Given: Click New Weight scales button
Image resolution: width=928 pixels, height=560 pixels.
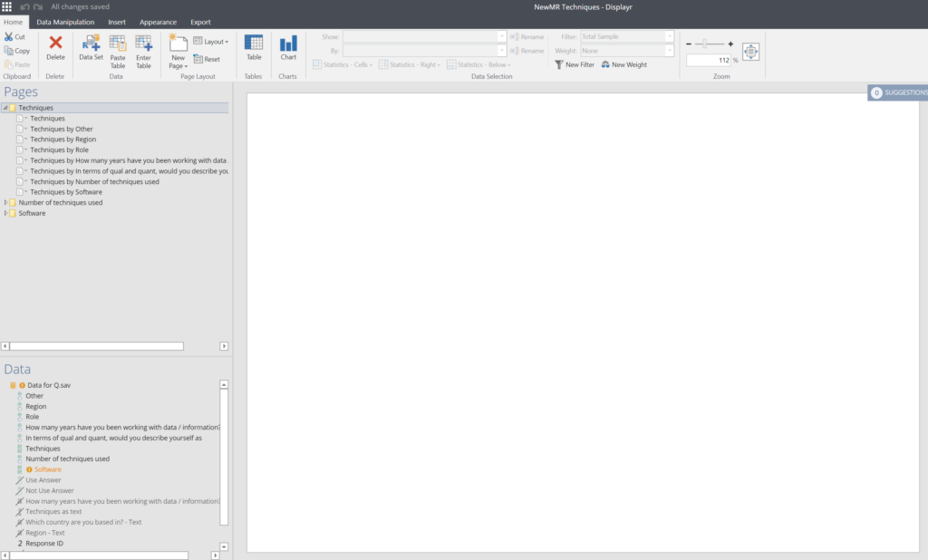Looking at the screenshot, I should coord(624,64).
